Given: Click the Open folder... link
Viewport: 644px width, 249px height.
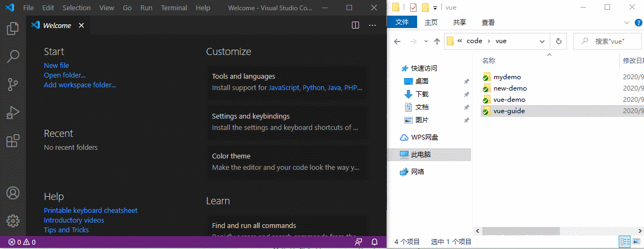Looking at the screenshot, I should tap(65, 75).
